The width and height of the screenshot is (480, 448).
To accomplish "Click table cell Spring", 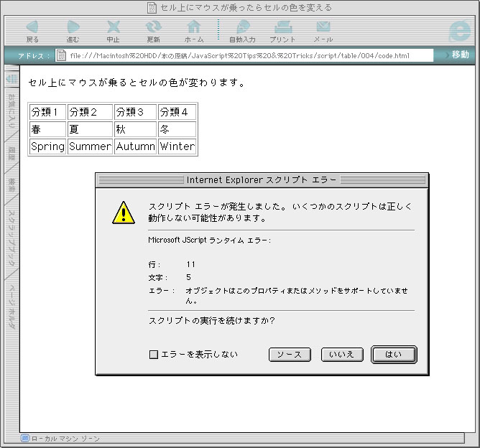I will pyautogui.click(x=47, y=146).
